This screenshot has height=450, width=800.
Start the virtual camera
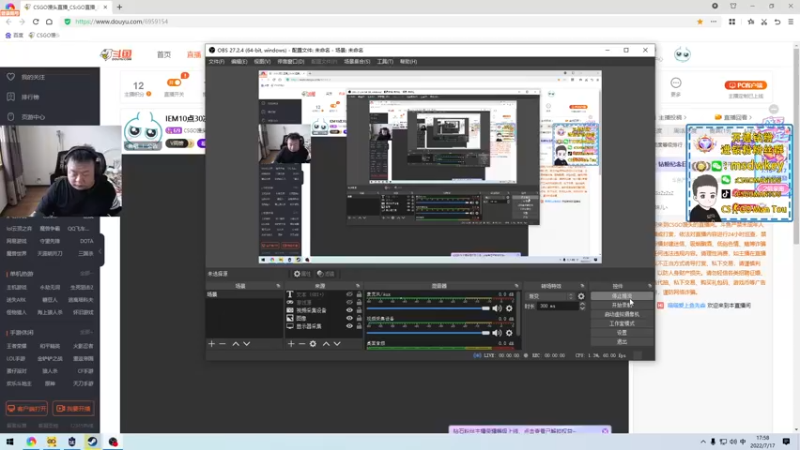pos(621,314)
